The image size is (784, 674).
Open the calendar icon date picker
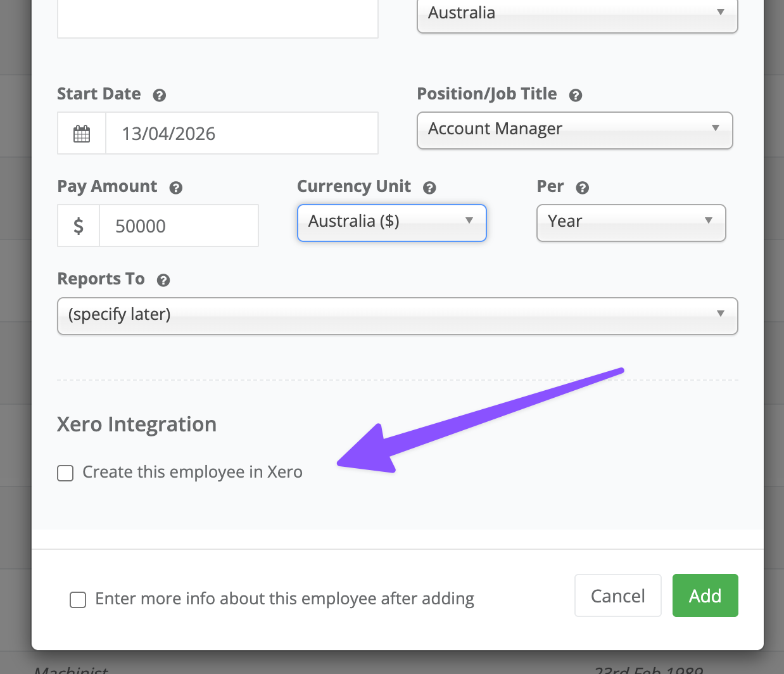pos(82,134)
